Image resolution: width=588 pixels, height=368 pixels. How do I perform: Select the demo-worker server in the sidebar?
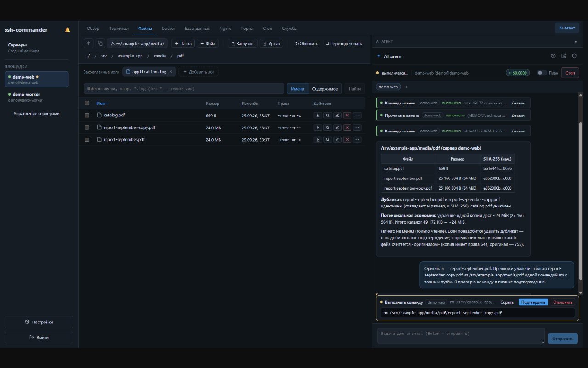tap(37, 97)
